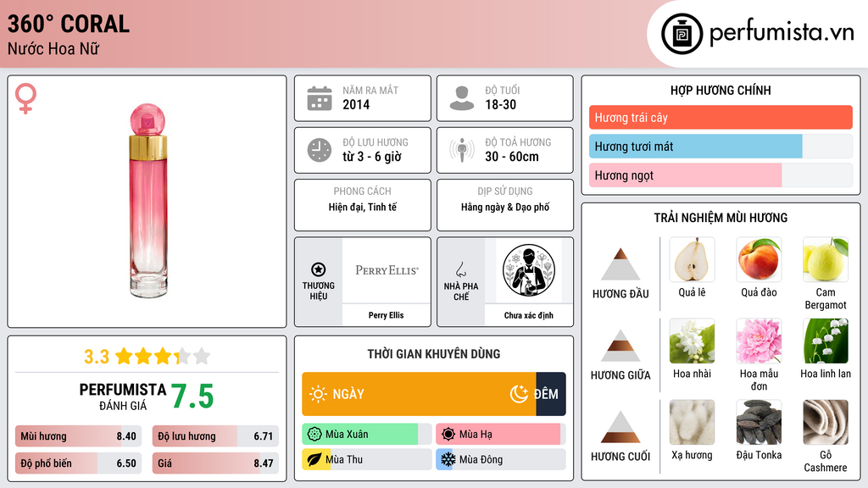Click the Perry Ellis brand logo

[387, 270]
